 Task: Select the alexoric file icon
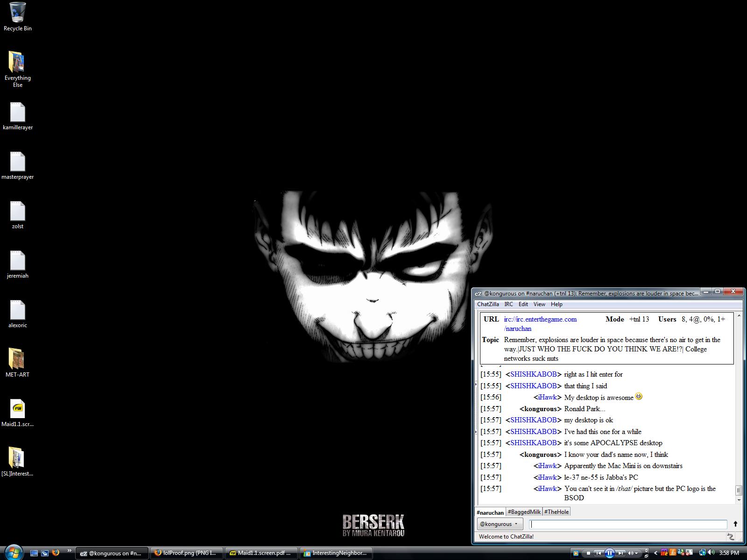(18, 314)
